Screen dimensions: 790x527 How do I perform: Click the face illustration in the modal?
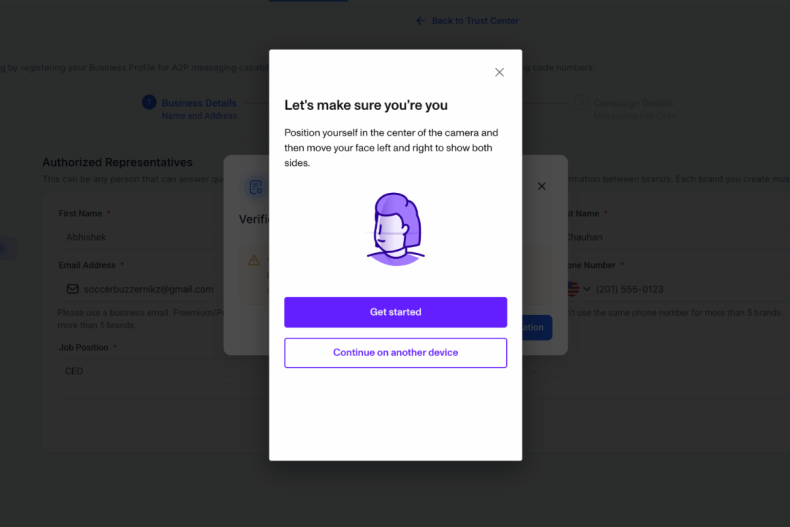[396, 229]
